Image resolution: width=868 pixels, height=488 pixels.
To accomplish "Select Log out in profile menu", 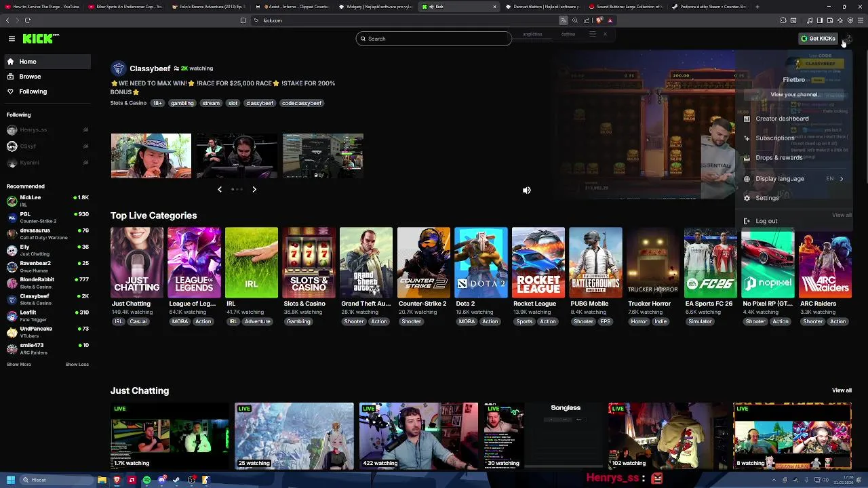I will tap(793, 221).
